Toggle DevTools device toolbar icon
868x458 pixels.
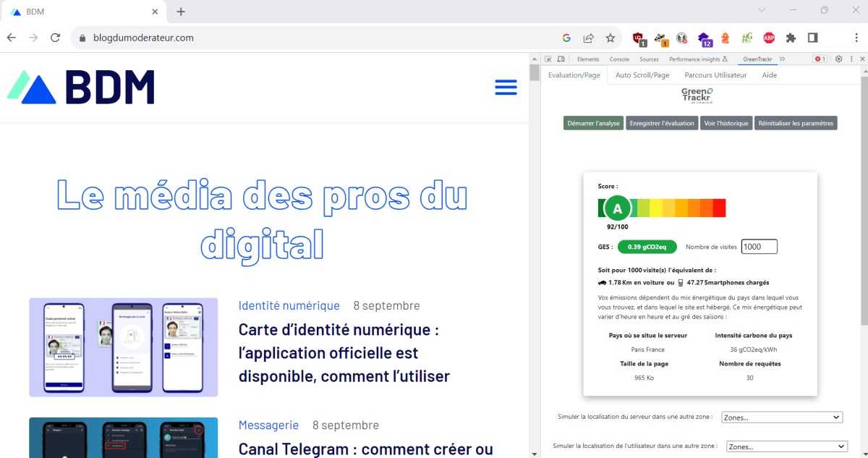560,59
